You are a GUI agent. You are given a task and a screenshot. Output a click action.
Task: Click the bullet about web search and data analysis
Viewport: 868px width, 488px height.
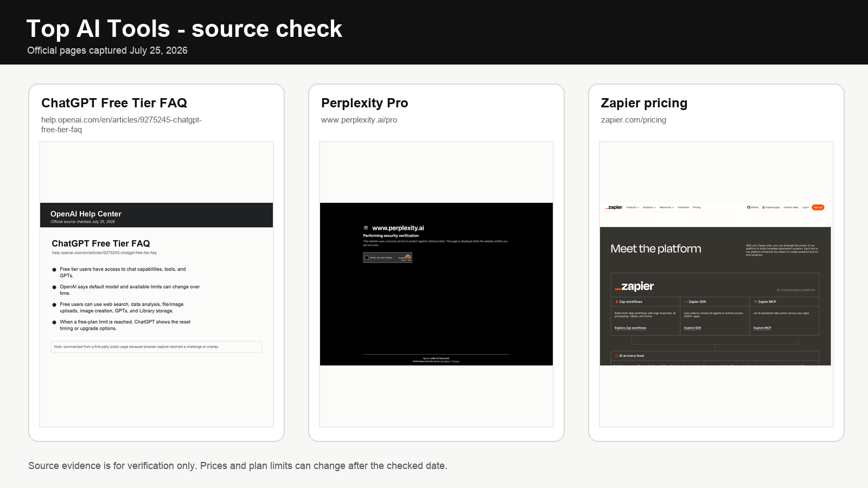(x=122, y=307)
